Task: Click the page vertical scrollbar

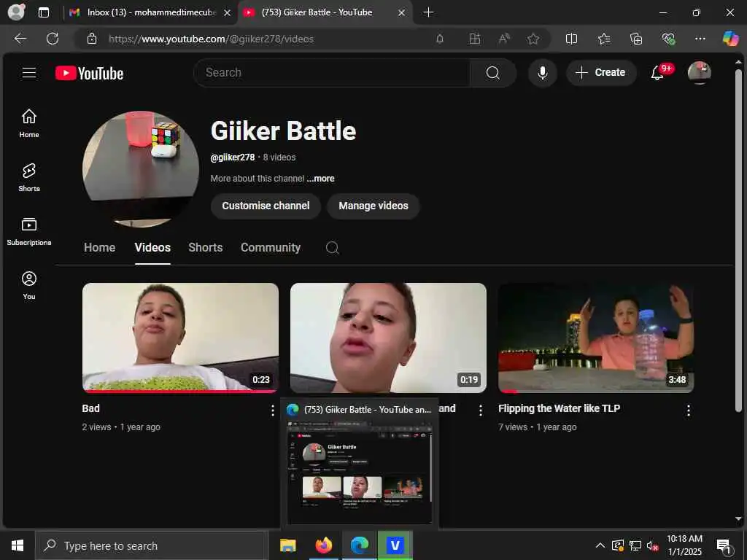Action: pyautogui.click(x=738, y=241)
